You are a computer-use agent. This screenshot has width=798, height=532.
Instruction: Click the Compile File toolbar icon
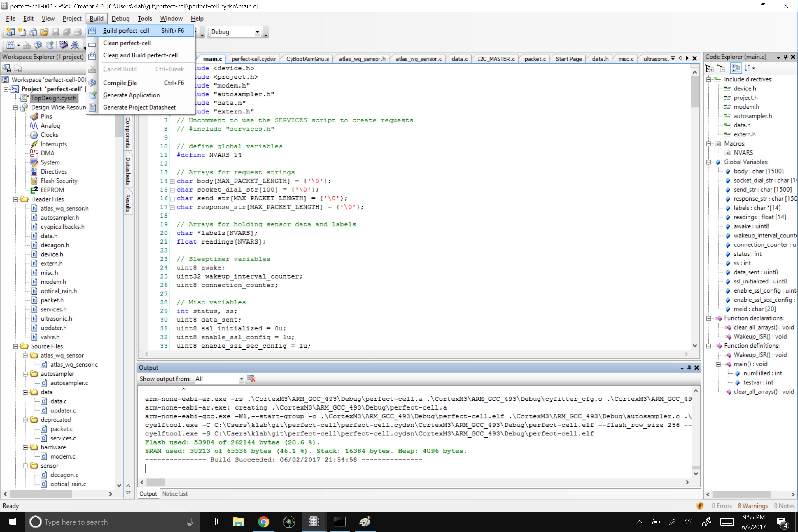38,45
